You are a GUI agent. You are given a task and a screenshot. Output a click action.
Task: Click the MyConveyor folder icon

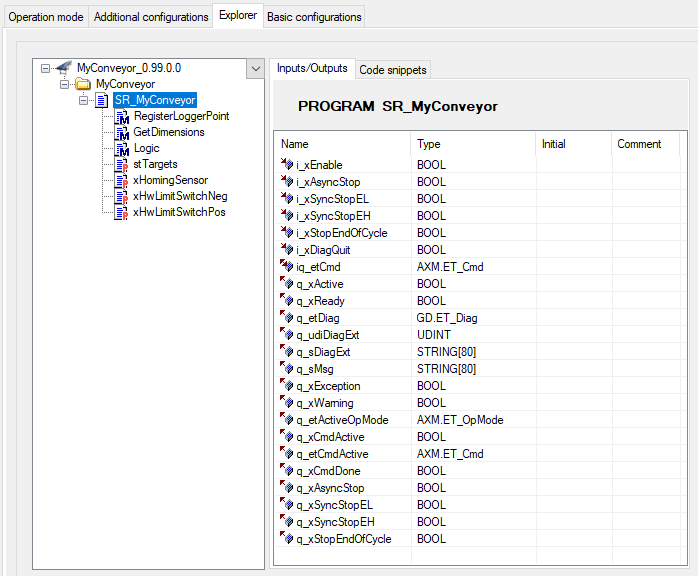pos(83,84)
